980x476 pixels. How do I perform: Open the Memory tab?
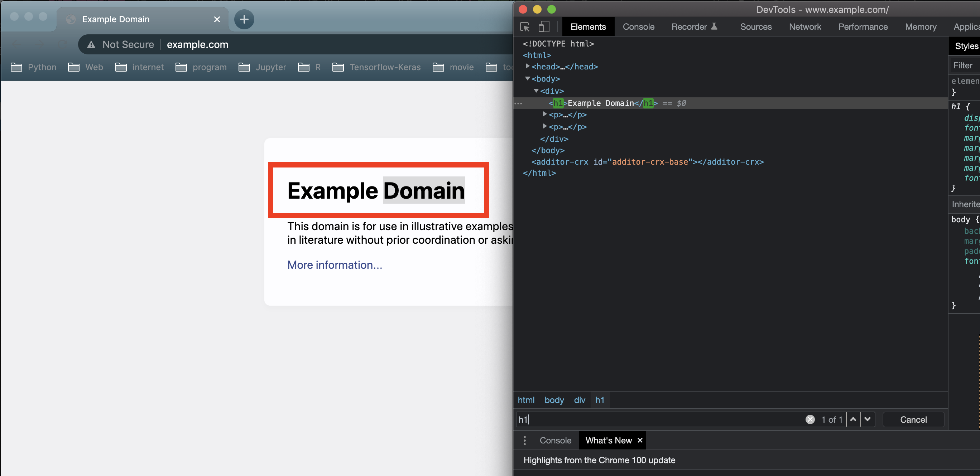pyautogui.click(x=921, y=26)
